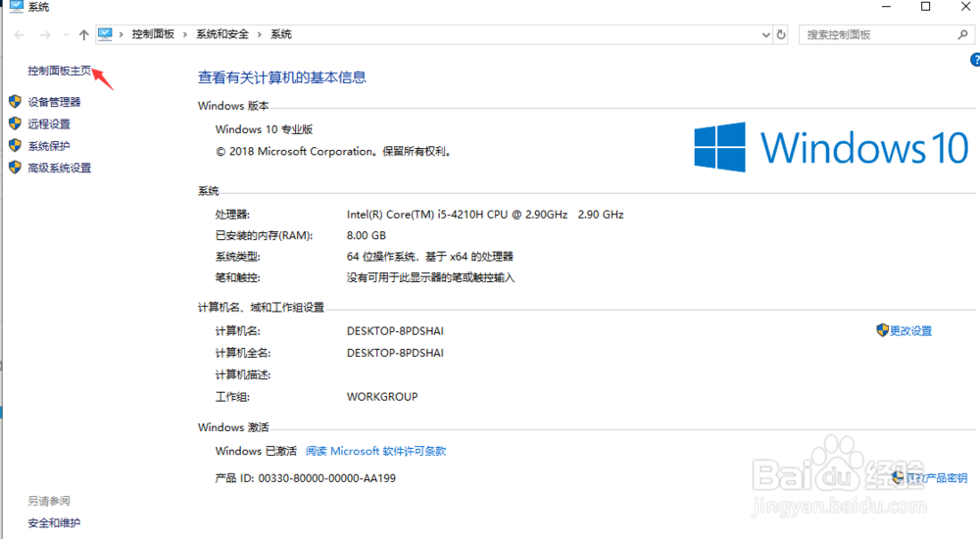Click the shield icon beside 更改设置

click(x=883, y=330)
